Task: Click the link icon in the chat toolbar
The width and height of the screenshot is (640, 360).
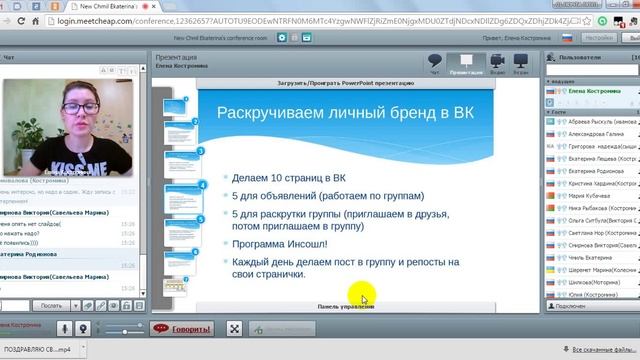Action: coord(100,305)
